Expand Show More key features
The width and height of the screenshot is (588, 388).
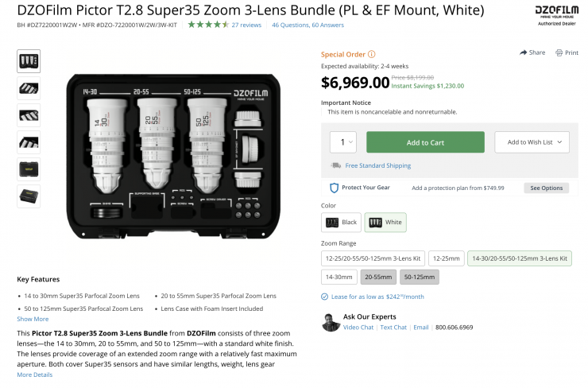[x=33, y=319]
